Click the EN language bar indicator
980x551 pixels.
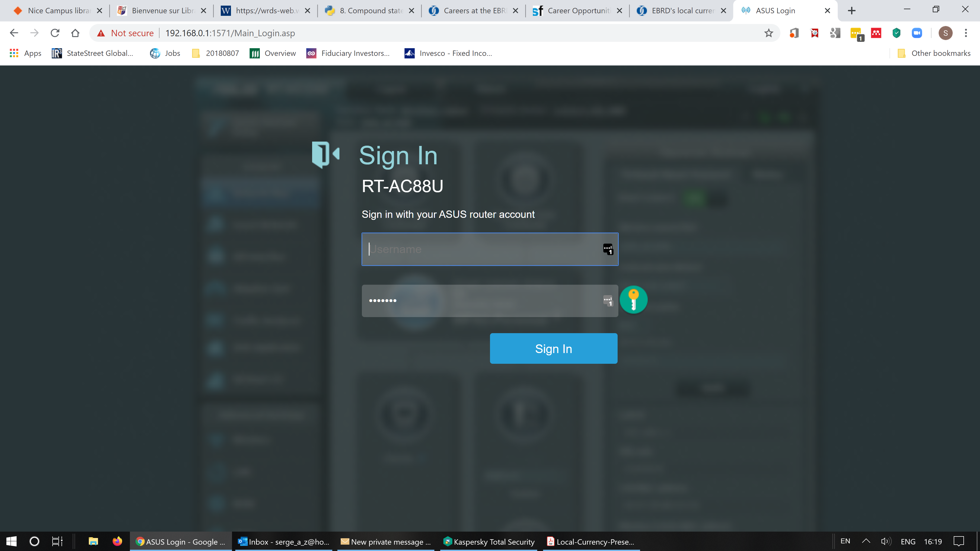pos(845,541)
